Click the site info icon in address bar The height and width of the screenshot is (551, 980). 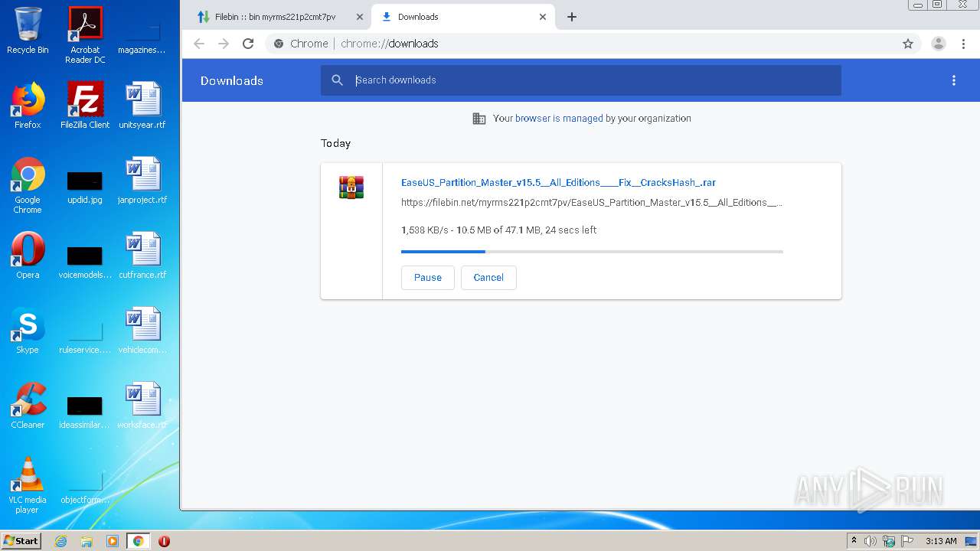(279, 44)
